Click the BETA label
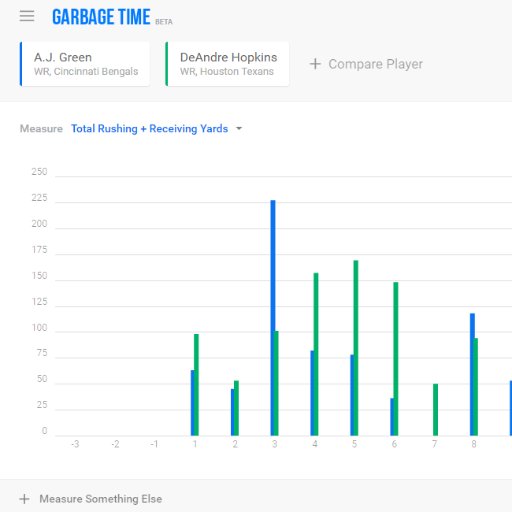 point(164,22)
